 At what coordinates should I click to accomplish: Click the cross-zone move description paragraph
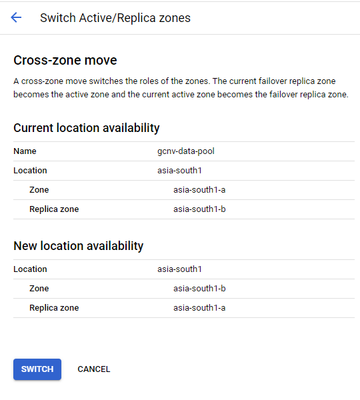(181, 88)
